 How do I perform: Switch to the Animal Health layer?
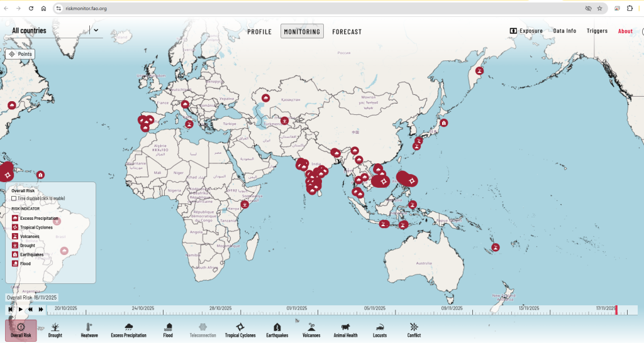point(345,330)
